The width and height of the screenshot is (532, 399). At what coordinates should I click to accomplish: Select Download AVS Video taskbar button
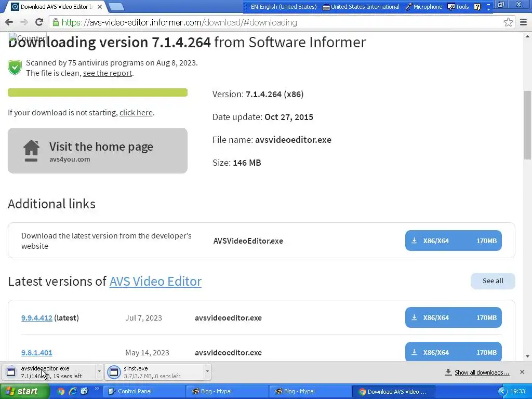tap(394, 392)
